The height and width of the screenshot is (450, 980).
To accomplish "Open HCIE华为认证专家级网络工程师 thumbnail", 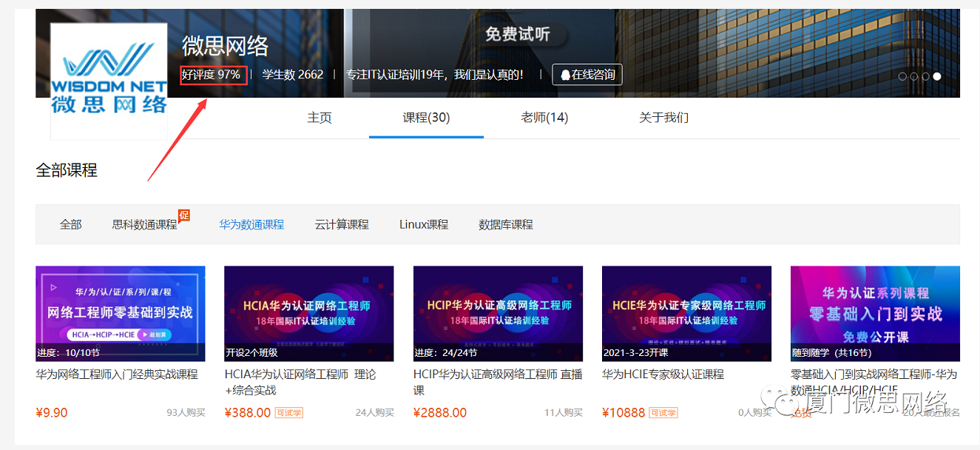I will (x=687, y=314).
